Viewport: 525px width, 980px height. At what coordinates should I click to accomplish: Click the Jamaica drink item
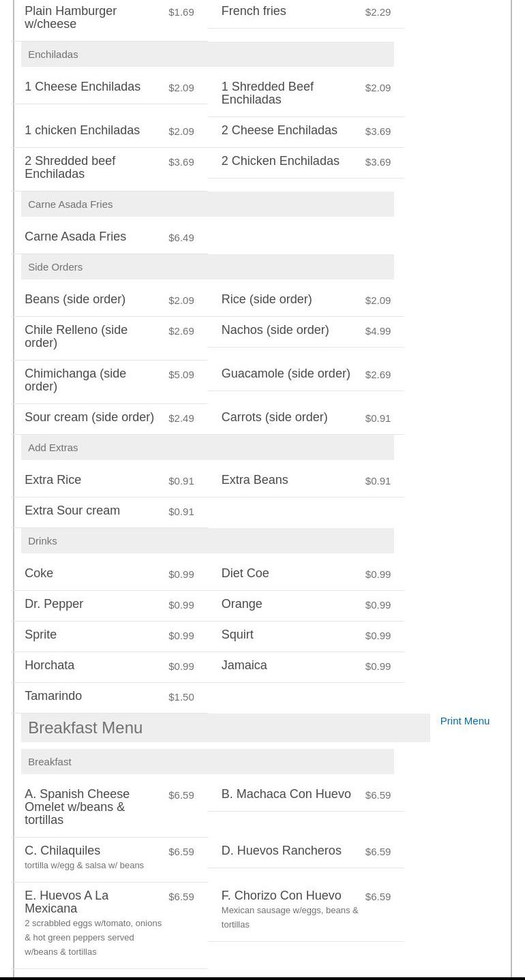coord(244,666)
